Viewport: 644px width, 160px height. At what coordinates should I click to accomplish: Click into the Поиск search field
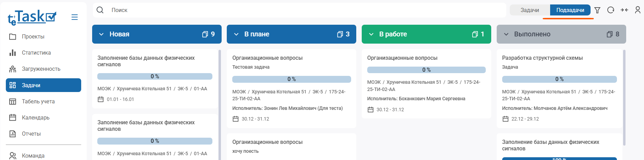point(301,10)
